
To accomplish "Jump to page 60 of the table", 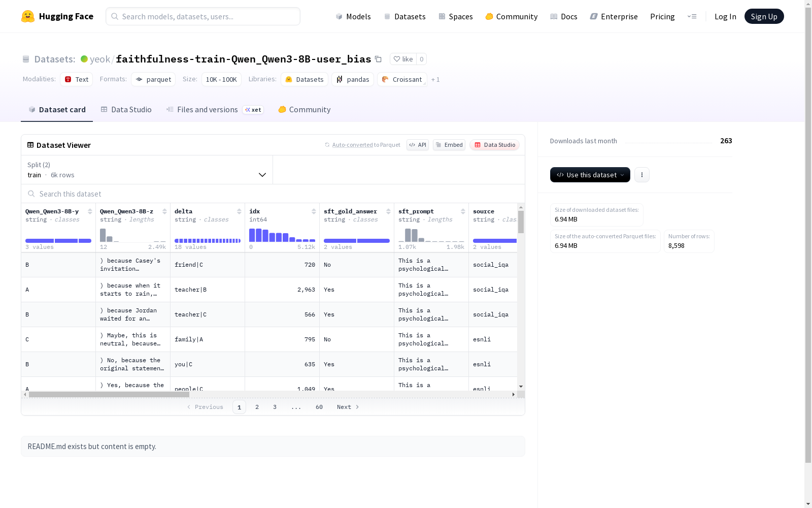I will (x=319, y=407).
